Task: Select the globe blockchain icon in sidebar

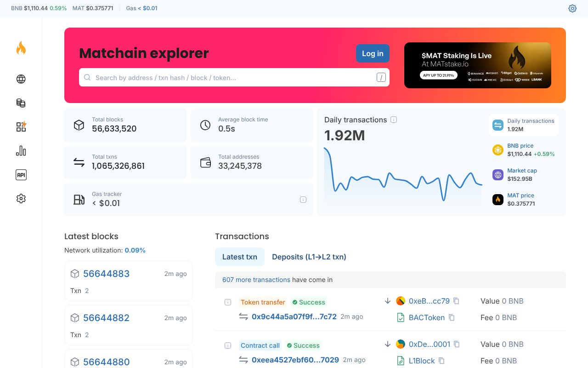Action: [x=21, y=79]
